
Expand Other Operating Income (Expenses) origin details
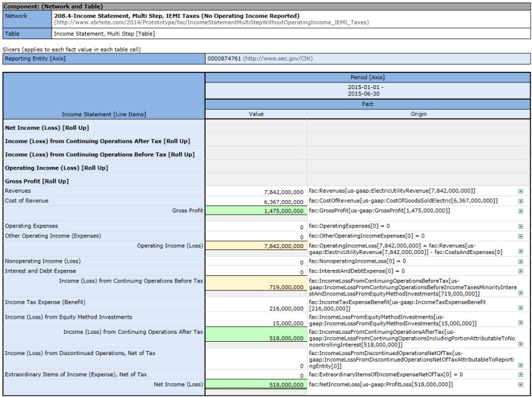(521, 236)
